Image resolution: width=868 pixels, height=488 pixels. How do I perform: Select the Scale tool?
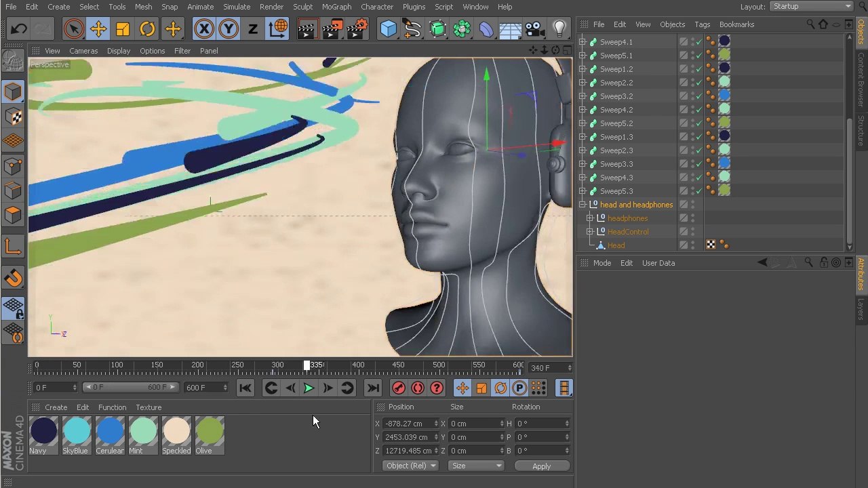(x=123, y=29)
